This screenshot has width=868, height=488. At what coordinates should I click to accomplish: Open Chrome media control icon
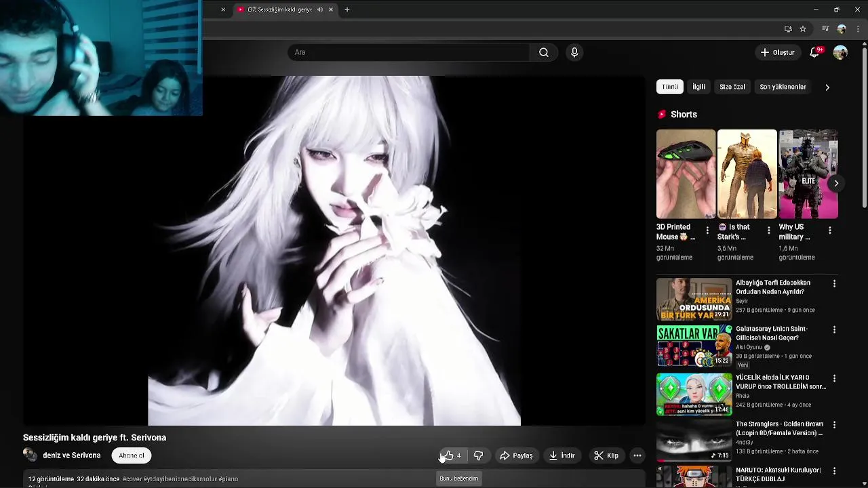click(825, 29)
